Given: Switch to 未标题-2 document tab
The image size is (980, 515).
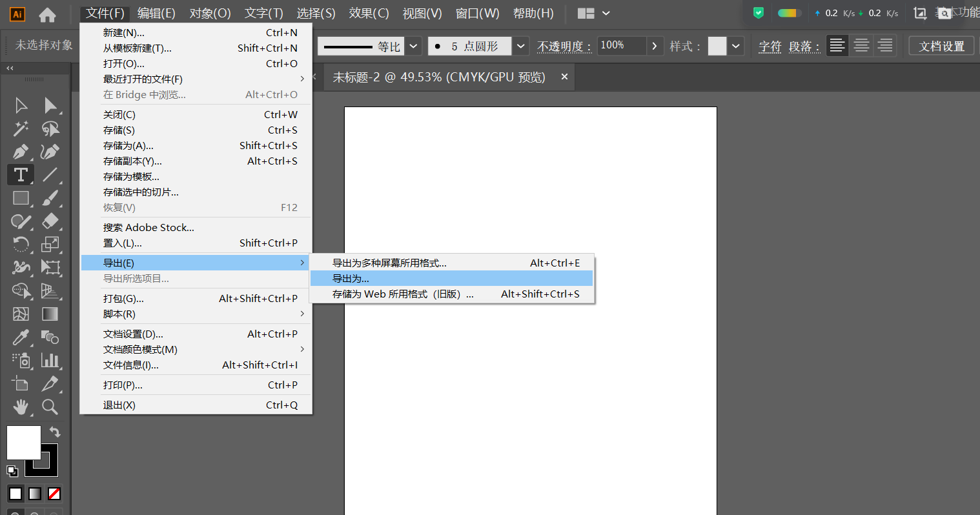Looking at the screenshot, I should click(439, 77).
